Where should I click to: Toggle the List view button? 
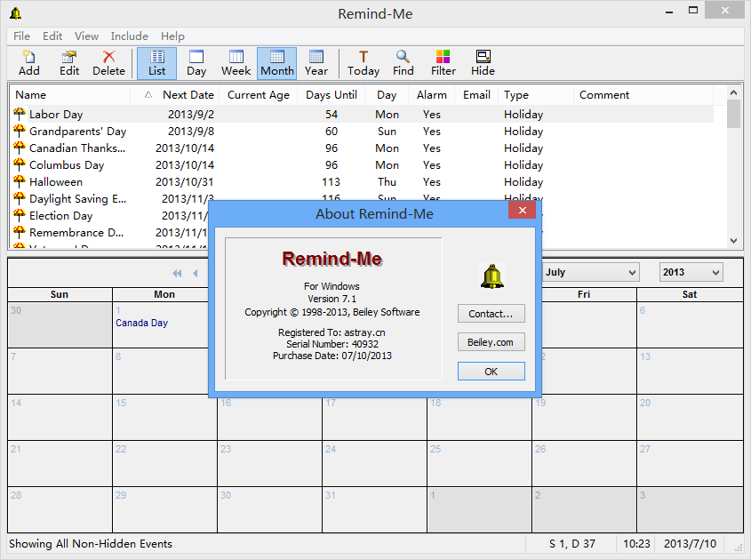pyautogui.click(x=156, y=63)
